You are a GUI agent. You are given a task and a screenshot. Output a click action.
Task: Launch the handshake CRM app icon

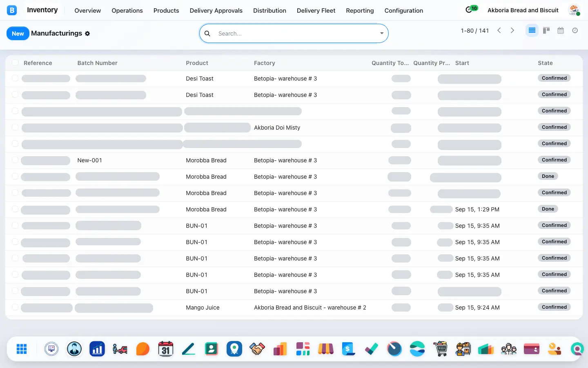(257, 349)
